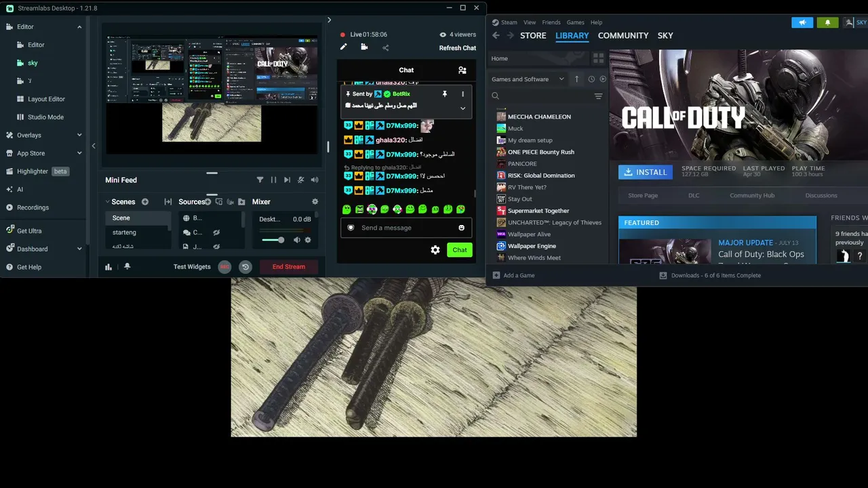
Task: Open Get Ultra in Streamlabs sidebar
Action: pos(29,231)
